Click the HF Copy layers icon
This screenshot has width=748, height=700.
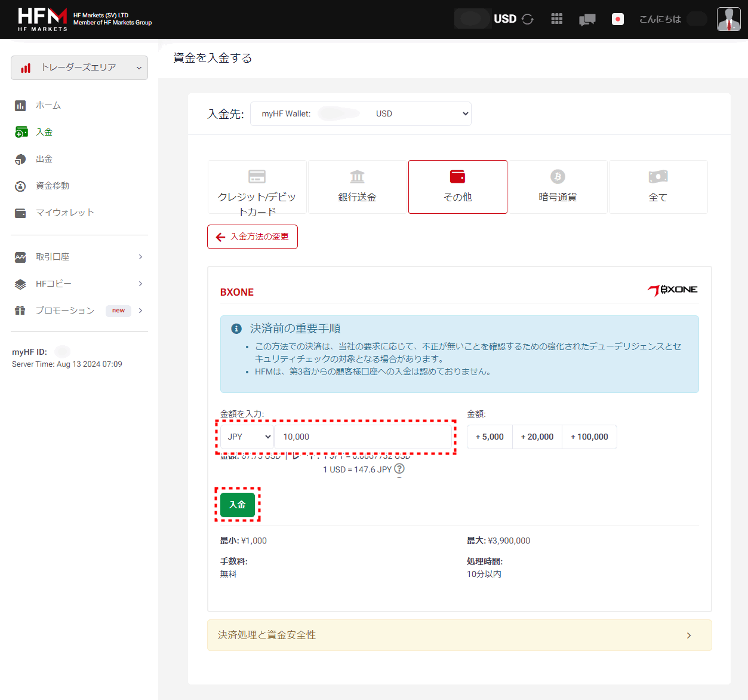20,284
